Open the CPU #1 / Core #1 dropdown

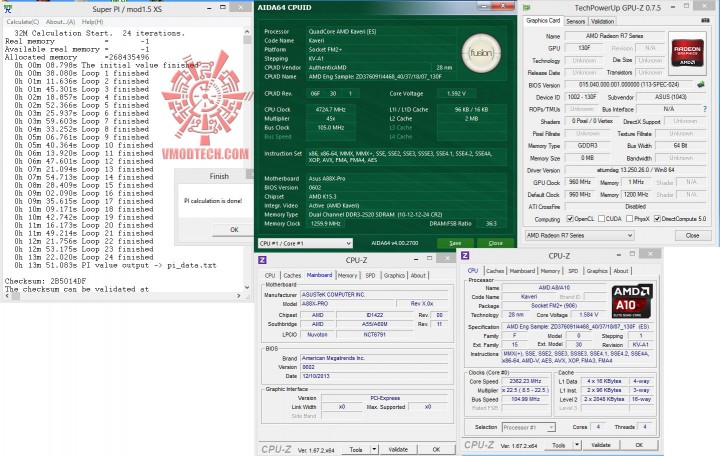(x=305, y=243)
